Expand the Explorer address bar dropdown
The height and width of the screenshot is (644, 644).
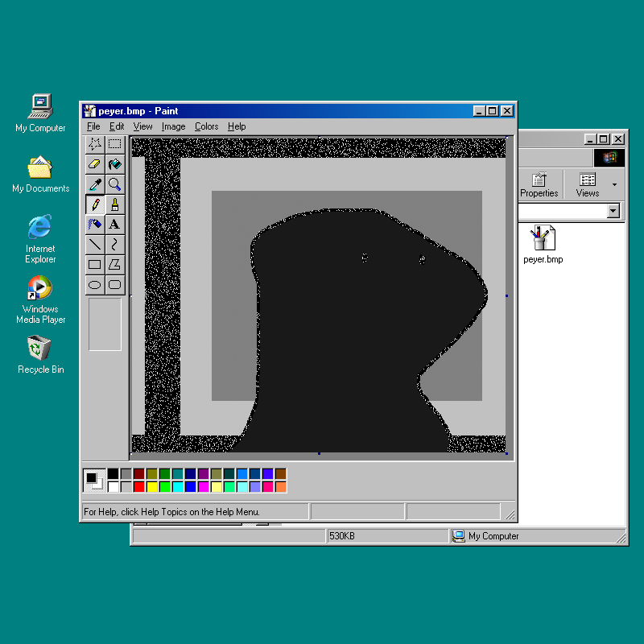[x=613, y=211]
